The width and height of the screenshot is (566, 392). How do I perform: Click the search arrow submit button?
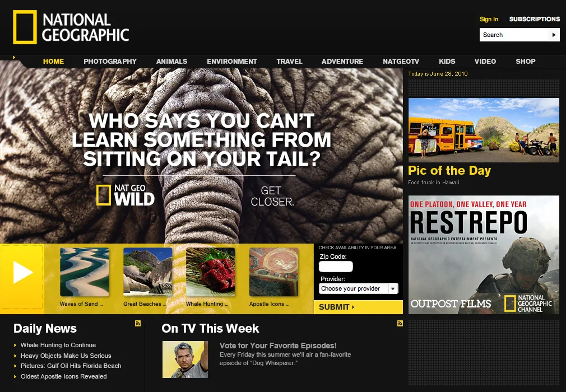[x=554, y=35]
